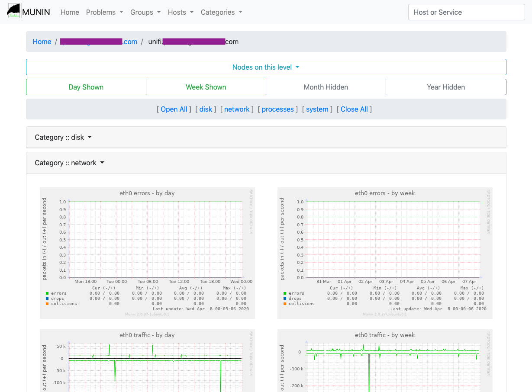The image size is (532, 392).
Task: Go to Home in the top navbar
Action: coord(70,12)
